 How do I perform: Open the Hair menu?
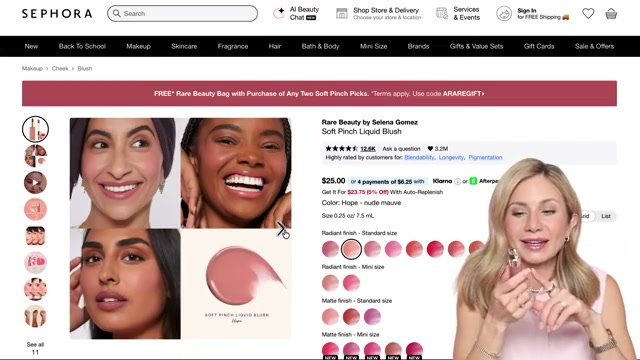pos(275,46)
